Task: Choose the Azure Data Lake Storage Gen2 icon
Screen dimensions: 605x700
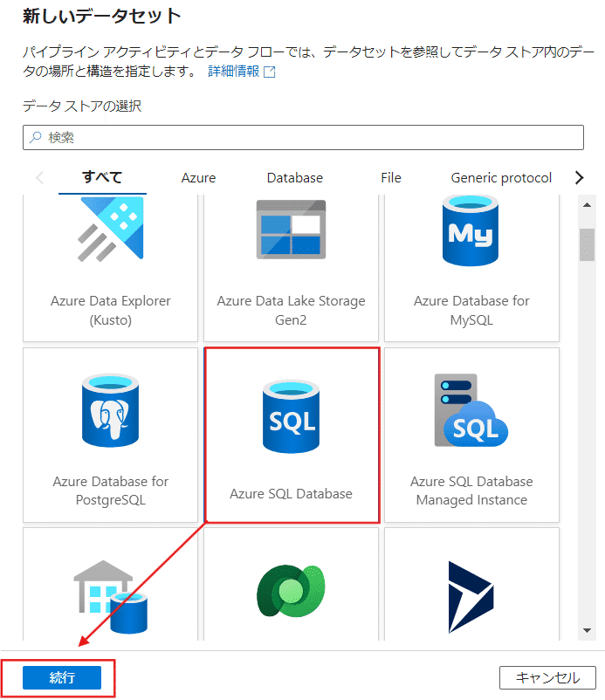Action: click(x=291, y=230)
